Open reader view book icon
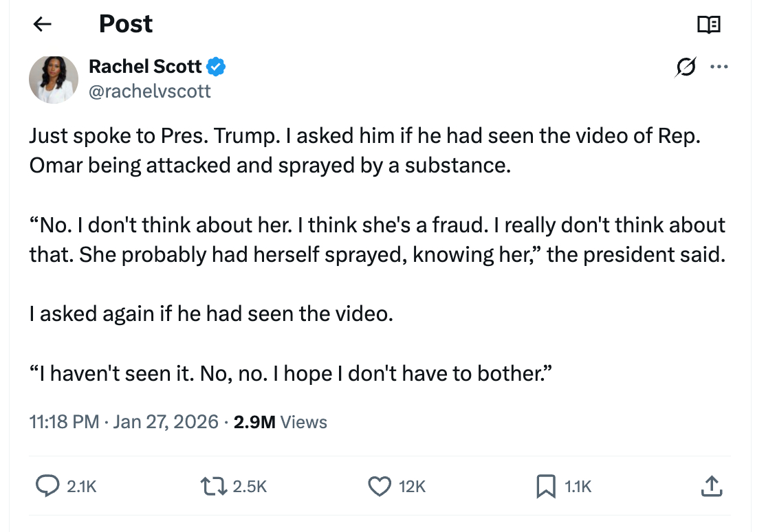The image size is (766, 532). click(x=708, y=25)
